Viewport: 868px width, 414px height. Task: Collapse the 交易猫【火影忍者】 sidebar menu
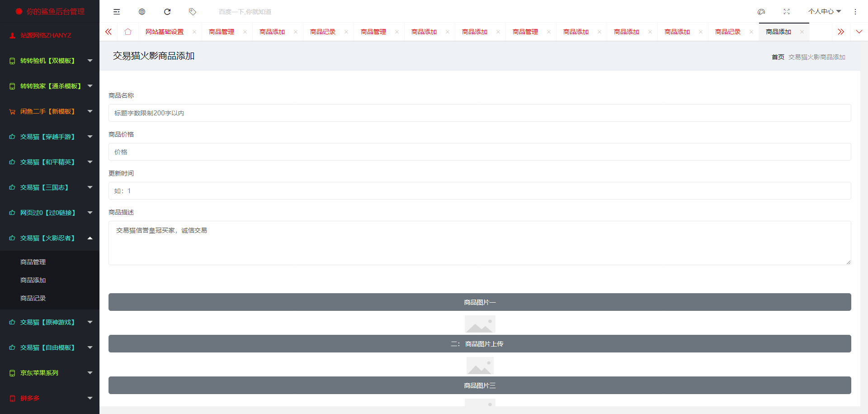(x=50, y=238)
